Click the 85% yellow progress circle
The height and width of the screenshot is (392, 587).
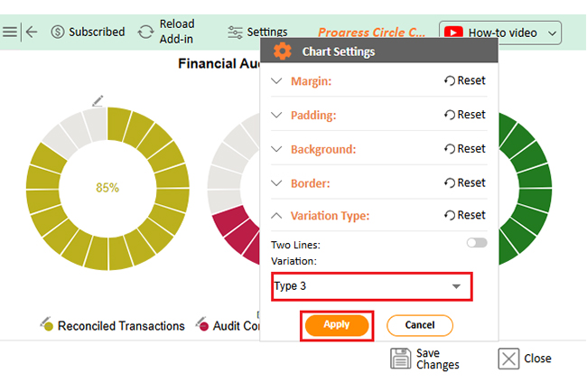point(107,188)
